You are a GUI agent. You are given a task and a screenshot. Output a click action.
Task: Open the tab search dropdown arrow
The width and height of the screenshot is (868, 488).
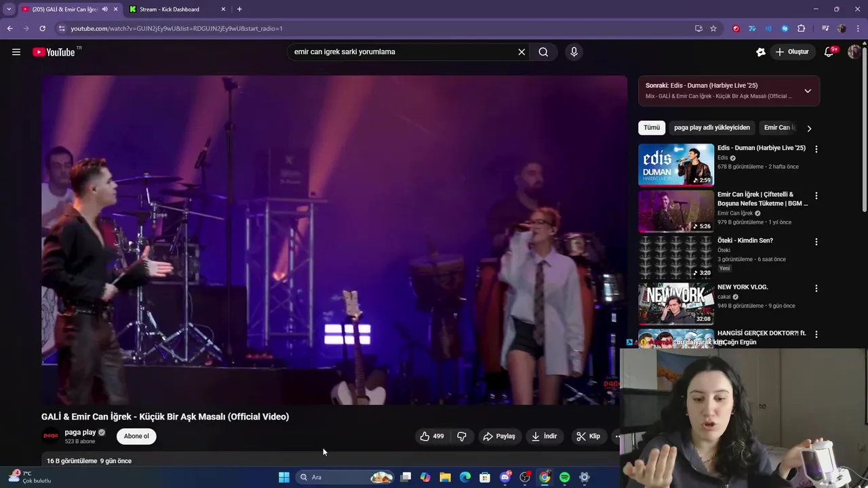[9, 9]
